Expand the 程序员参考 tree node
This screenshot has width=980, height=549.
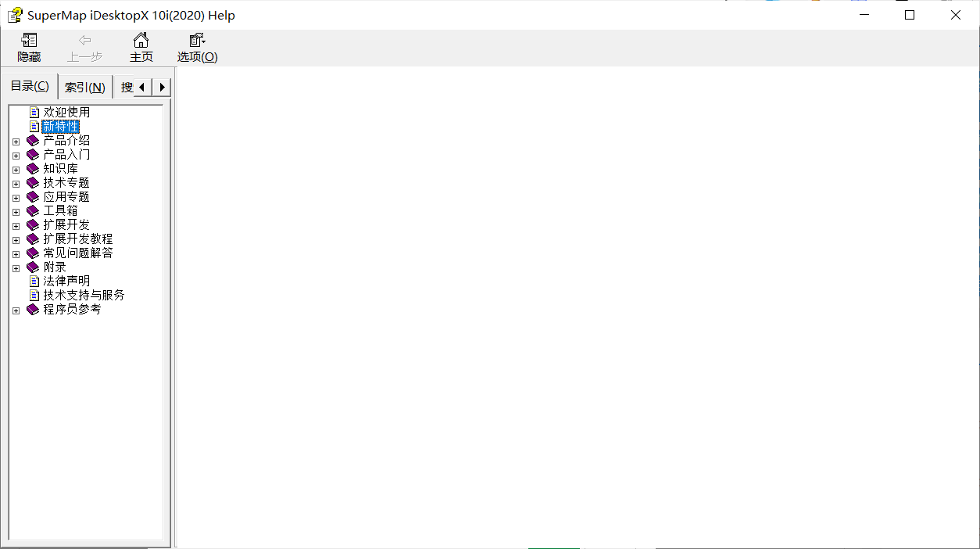pos(16,310)
